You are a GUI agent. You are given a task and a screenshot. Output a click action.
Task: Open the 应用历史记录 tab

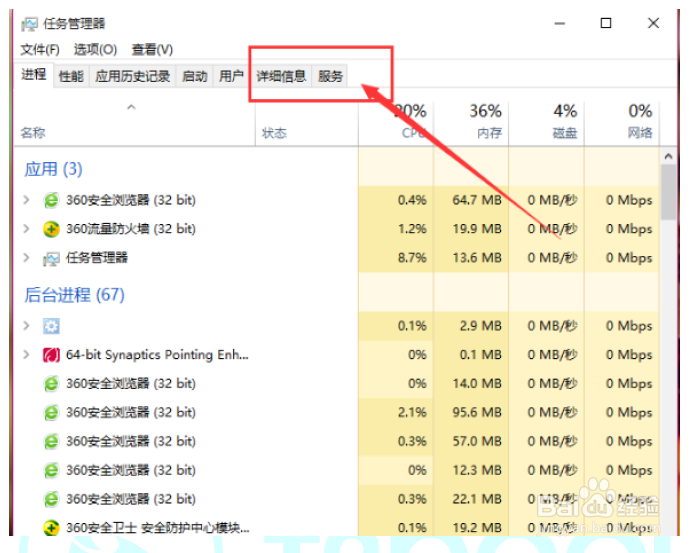pyautogui.click(x=133, y=76)
